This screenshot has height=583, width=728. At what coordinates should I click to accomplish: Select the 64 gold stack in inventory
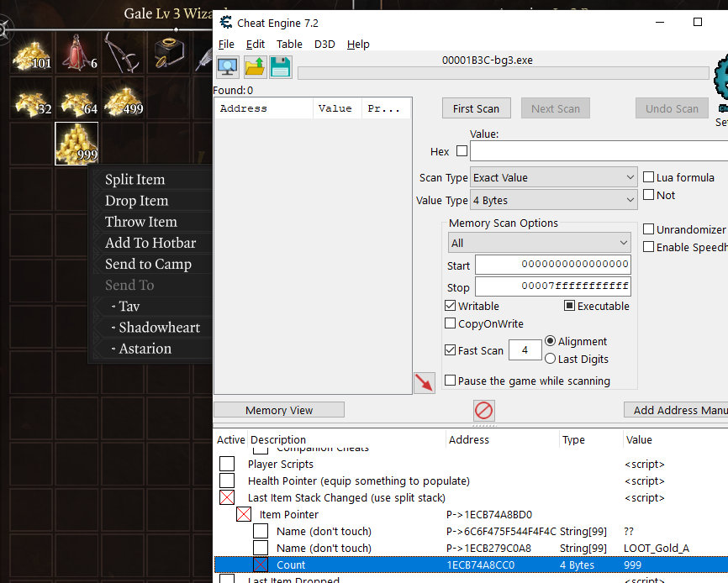tap(77, 99)
